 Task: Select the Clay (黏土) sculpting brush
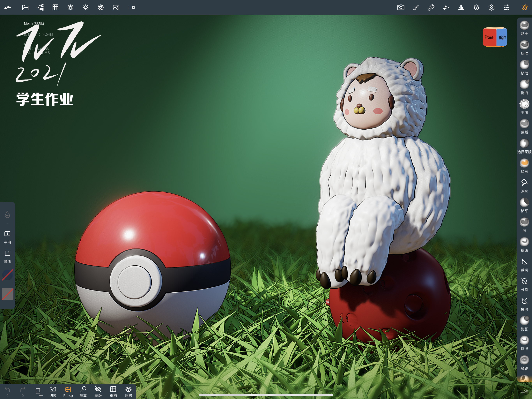[x=524, y=25]
